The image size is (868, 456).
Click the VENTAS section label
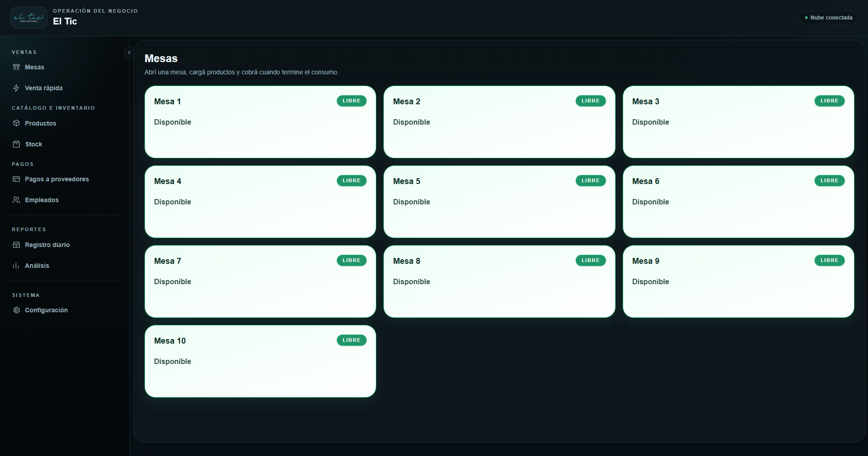[24, 52]
